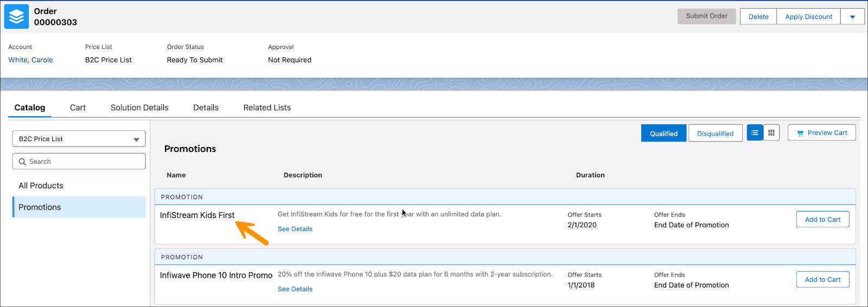Click the catalog Search field

click(x=79, y=162)
